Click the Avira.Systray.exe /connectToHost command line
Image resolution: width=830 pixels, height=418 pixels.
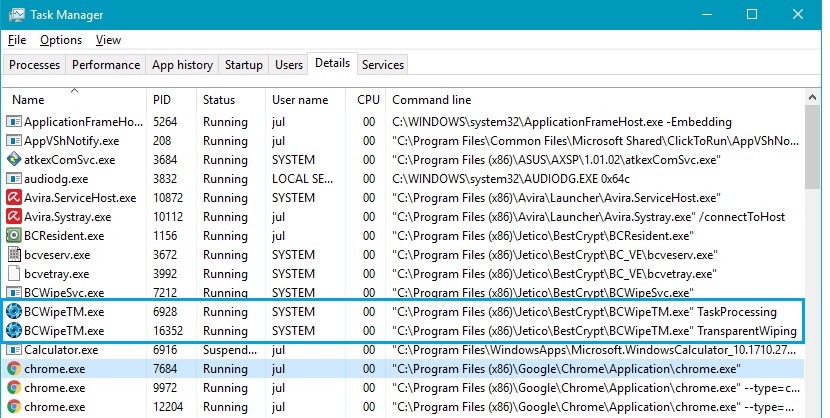(x=589, y=217)
